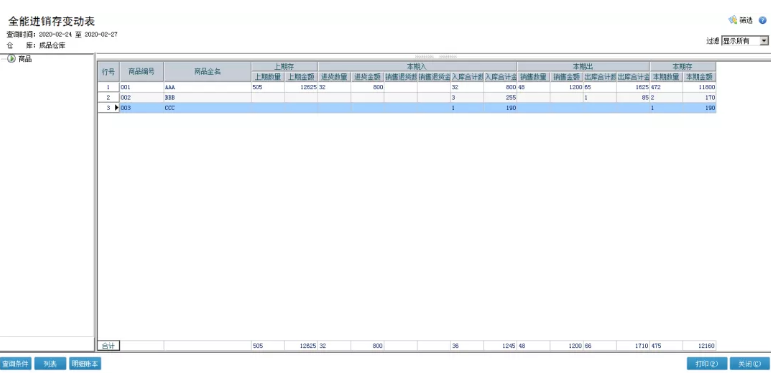This screenshot has height=380, width=771.
Task: Click the 销售金额 column header
Action: 566,77
